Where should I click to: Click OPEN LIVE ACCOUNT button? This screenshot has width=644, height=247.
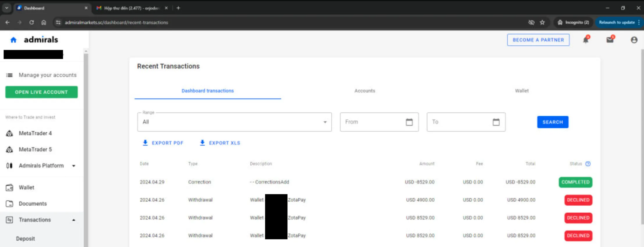click(41, 92)
